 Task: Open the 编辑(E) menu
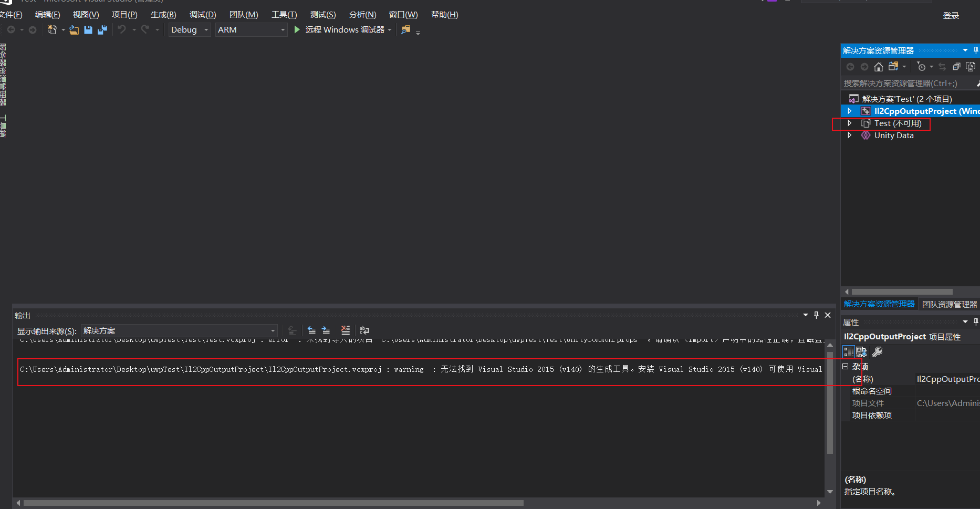pos(47,15)
